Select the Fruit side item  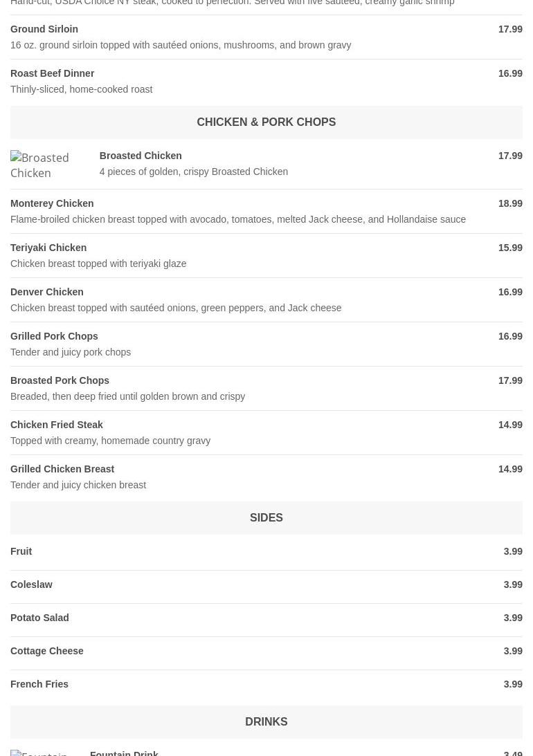coord(21,552)
